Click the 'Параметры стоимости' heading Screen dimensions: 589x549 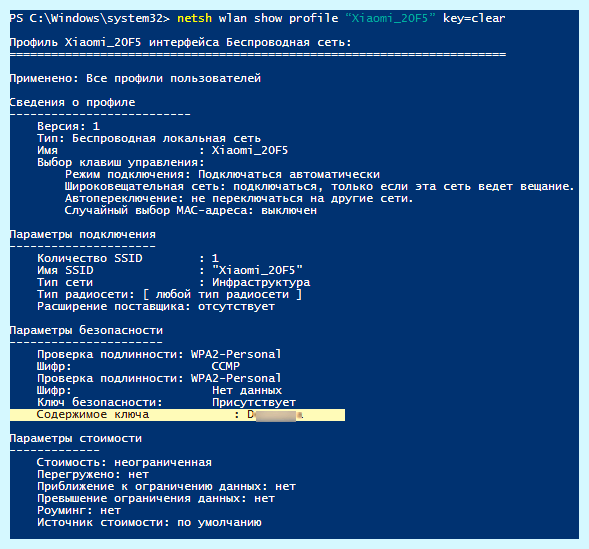click(x=76, y=438)
